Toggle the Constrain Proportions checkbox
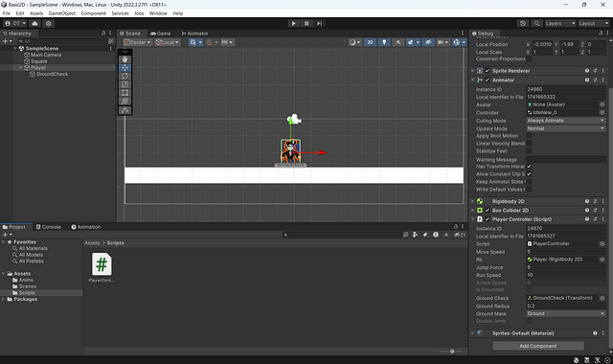The width and height of the screenshot is (613, 364). click(x=529, y=59)
